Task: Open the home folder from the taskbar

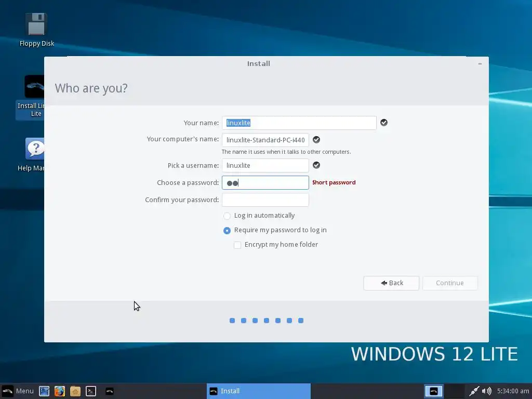Action: click(x=75, y=391)
